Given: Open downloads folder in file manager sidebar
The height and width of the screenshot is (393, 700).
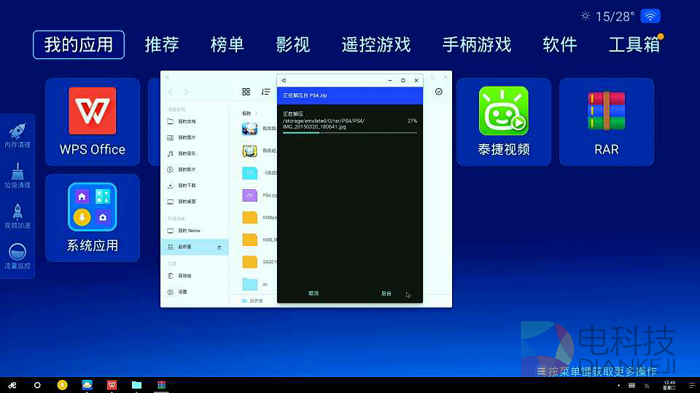Looking at the screenshot, I should (x=195, y=185).
